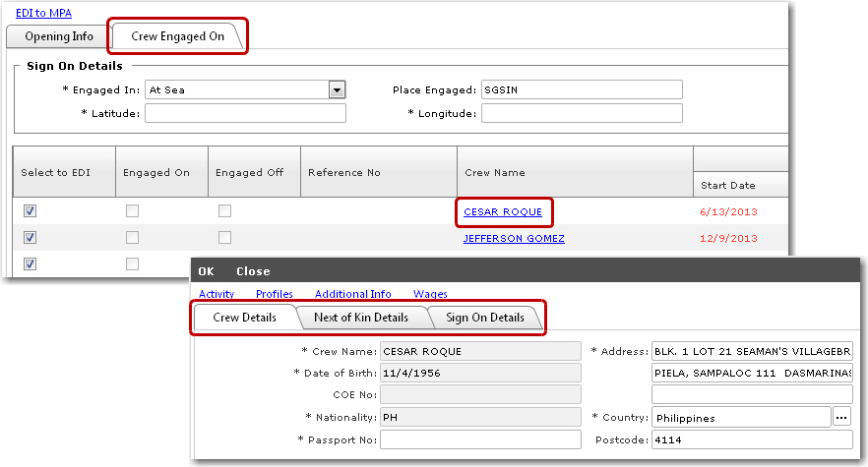Open the CESAR ROQUE crew link

click(x=502, y=211)
